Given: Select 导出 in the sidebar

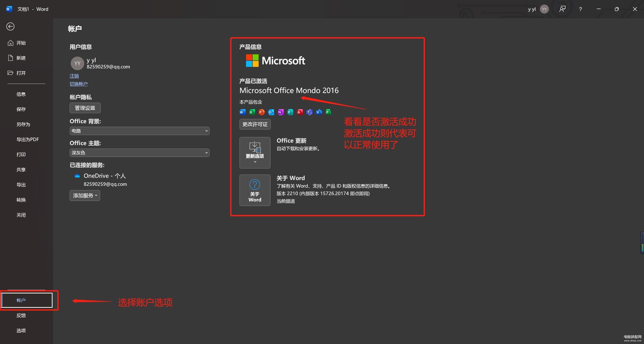Looking at the screenshot, I should tap(21, 185).
